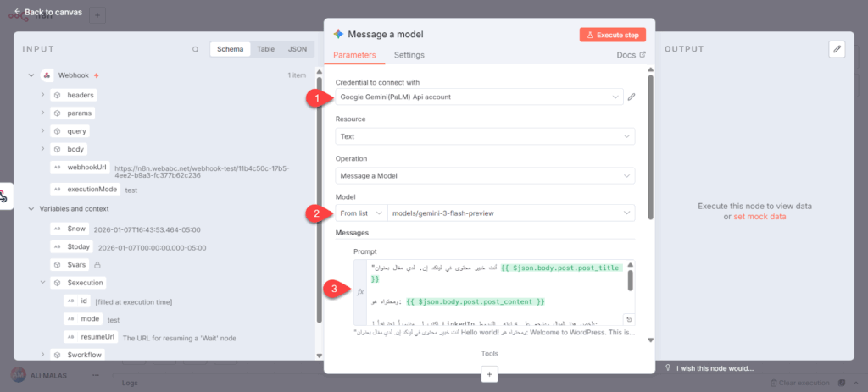868x392 pixels.
Task: Open the Parameters tab
Action: point(354,55)
